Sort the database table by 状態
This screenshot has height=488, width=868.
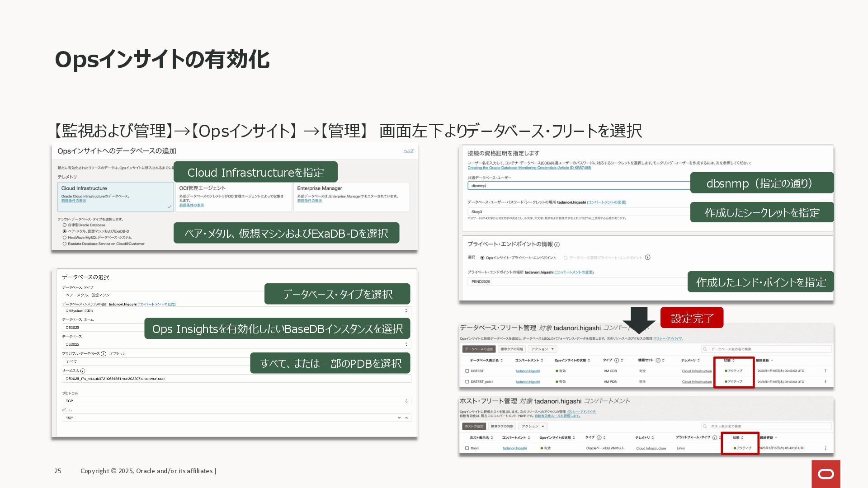(729, 360)
